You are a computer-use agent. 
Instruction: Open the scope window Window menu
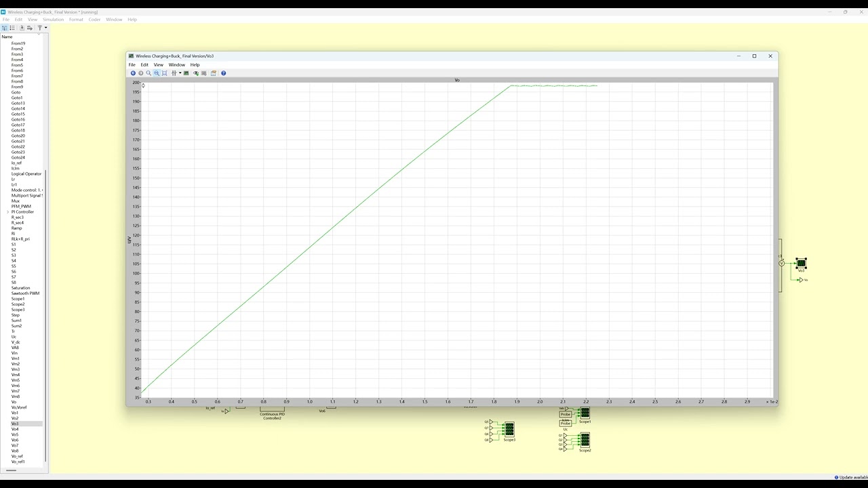pos(177,65)
